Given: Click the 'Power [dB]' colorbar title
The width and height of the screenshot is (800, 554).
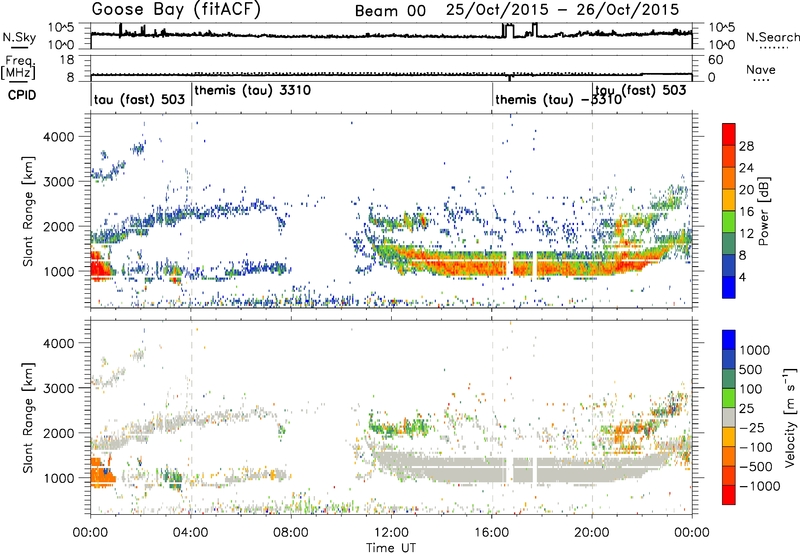Looking at the screenshot, I should click(x=764, y=211).
